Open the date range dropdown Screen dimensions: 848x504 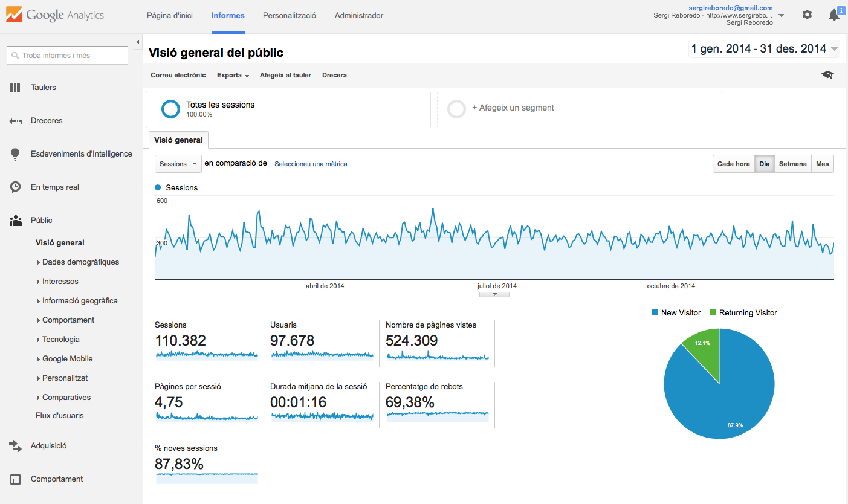[764, 49]
